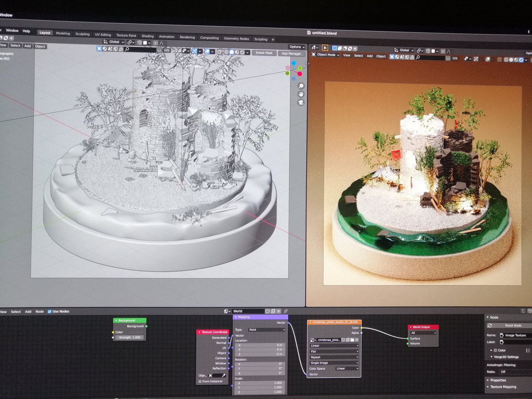Unlink image with X in christmas_photo node

pos(357,340)
